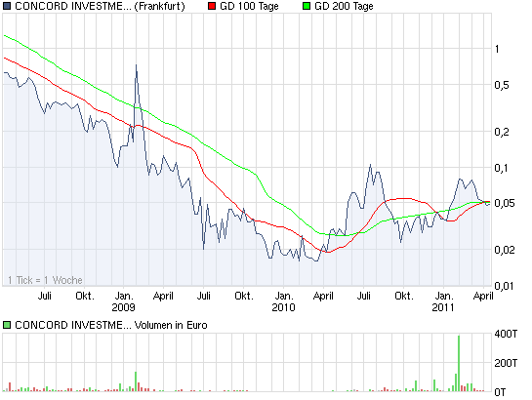The image size is (532, 400).
Task: Select the 'CONCORD INVESTME... (Frankfurt)' legend label
Action: 100,7
